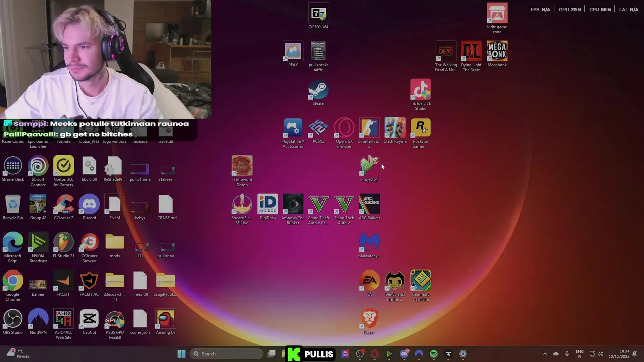Image resolution: width=644 pixels, height=362 pixels.
Task: Select the FiveM desktop shortcut
Action: click(115, 208)
